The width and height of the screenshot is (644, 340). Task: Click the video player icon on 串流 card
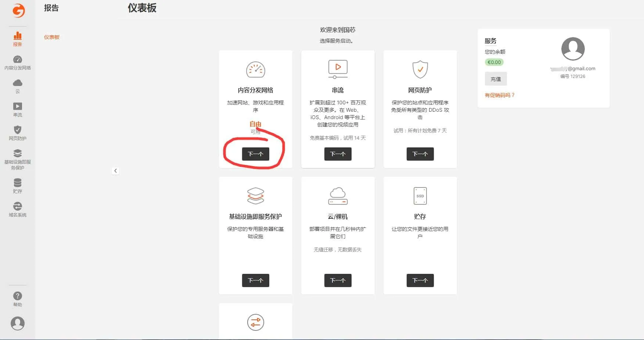(x=338, y=69)
